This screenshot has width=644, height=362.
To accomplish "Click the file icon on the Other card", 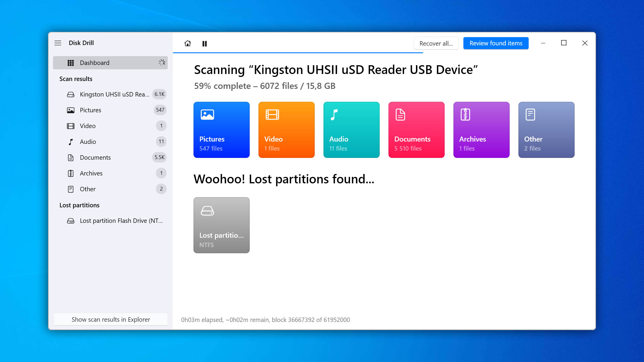I will pos(530,115).
